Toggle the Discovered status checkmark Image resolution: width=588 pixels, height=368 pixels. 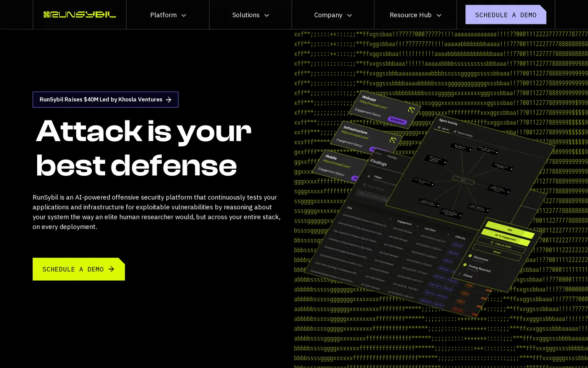[x=470, y=256]
